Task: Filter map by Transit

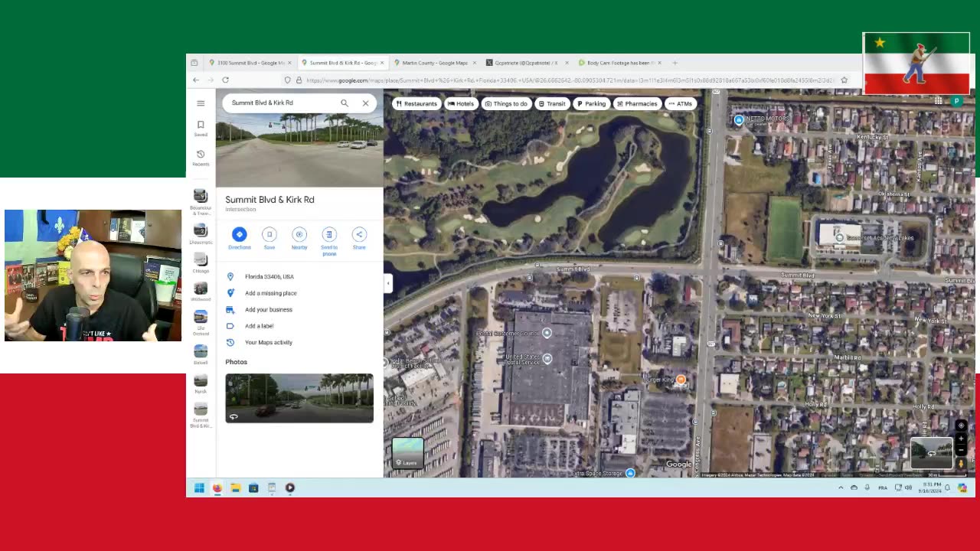Action: pyautogui.click(x=552, y=103)
